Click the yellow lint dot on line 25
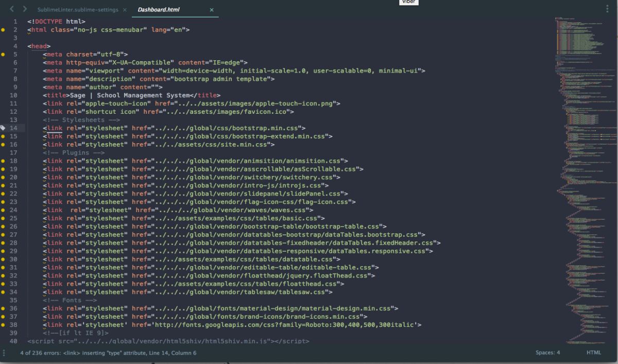 [3, 218]
